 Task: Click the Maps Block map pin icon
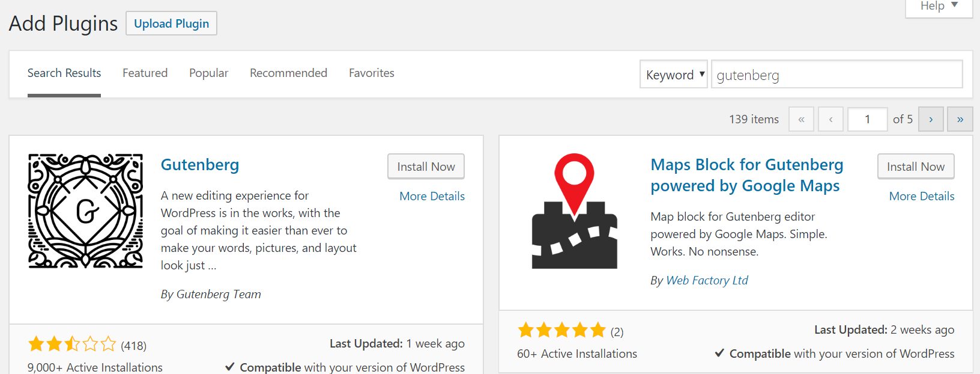pos(575,211)
